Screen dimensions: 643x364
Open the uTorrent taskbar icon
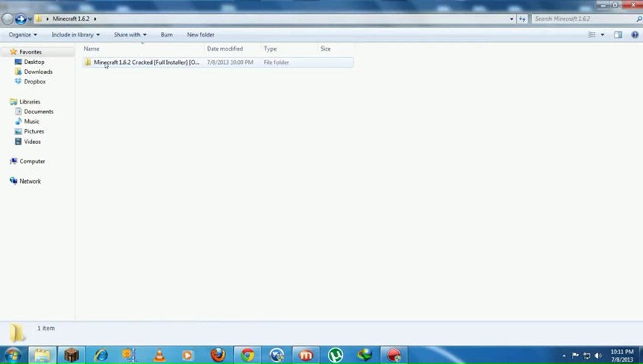335,355
